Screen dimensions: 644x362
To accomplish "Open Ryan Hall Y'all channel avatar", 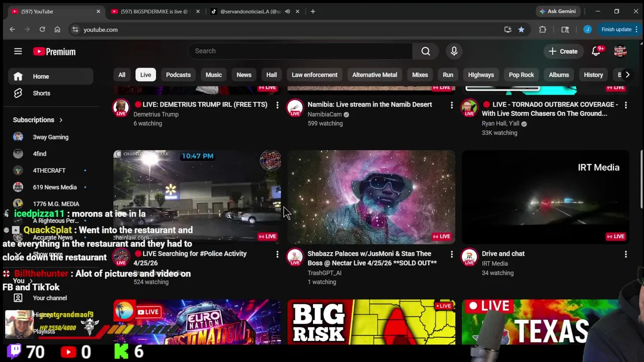I will coord(469,107).
